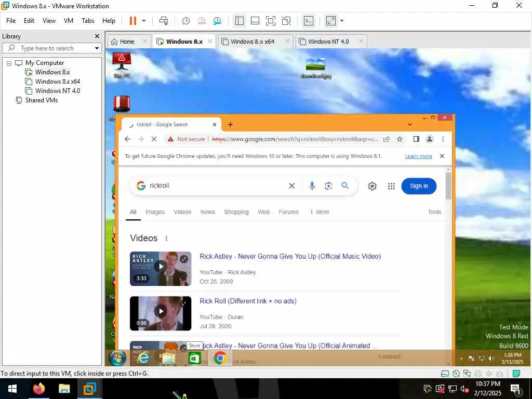Show the console view icon in toolbar
Screen dimensions: 532x399
309,21
